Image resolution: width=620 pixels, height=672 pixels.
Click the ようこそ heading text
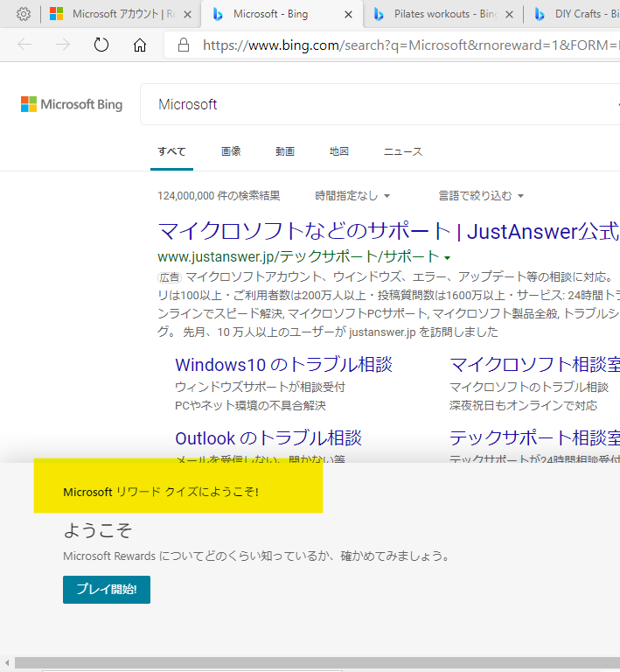click(98, 530)
